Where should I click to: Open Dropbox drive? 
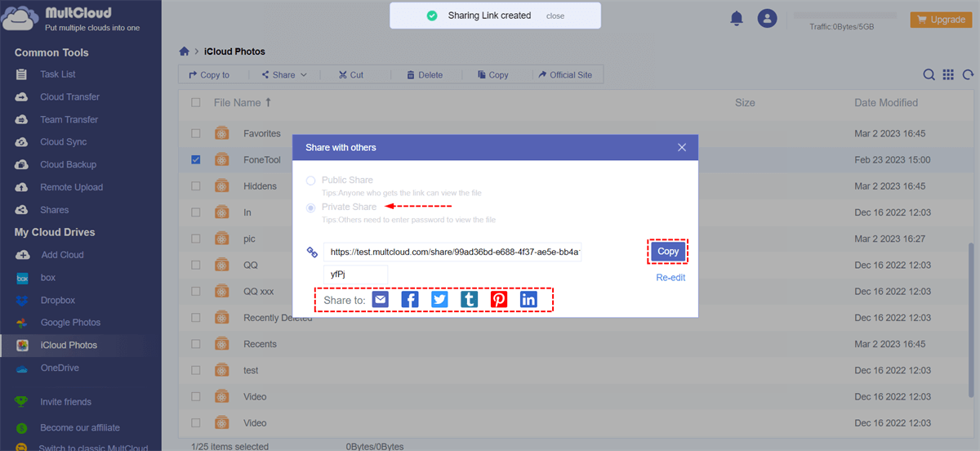pyautogui.click(x=57, y=301)
